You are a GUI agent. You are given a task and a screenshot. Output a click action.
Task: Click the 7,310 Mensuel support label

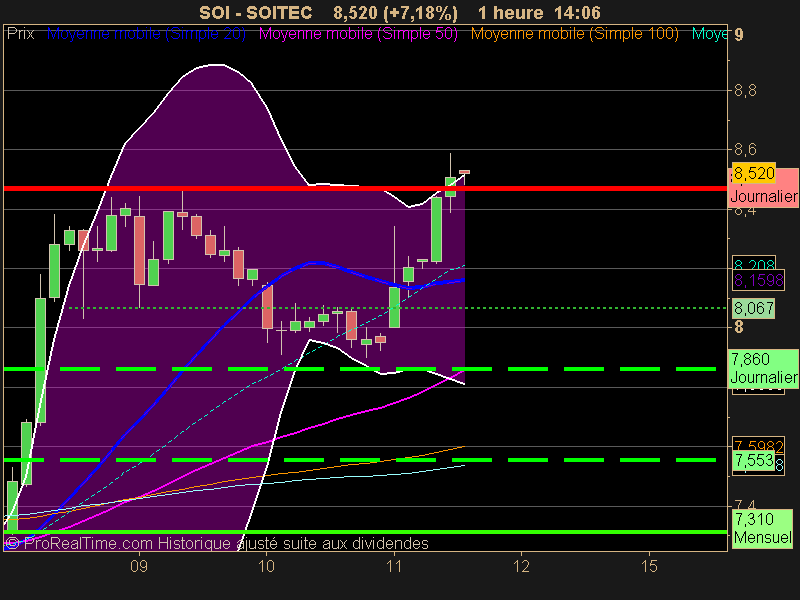point(763,529)
